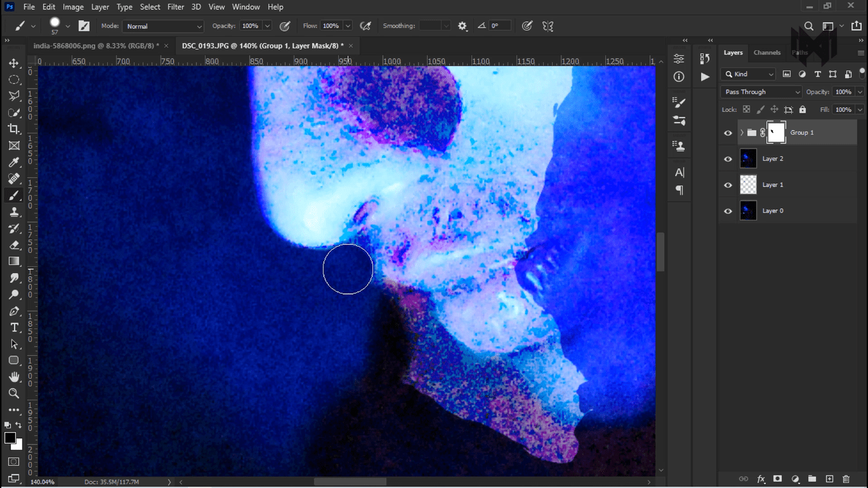The height and width of the screenshot is (488, 868).
Task: Switch to the Channels tab
Action: (x=767, y=53)
